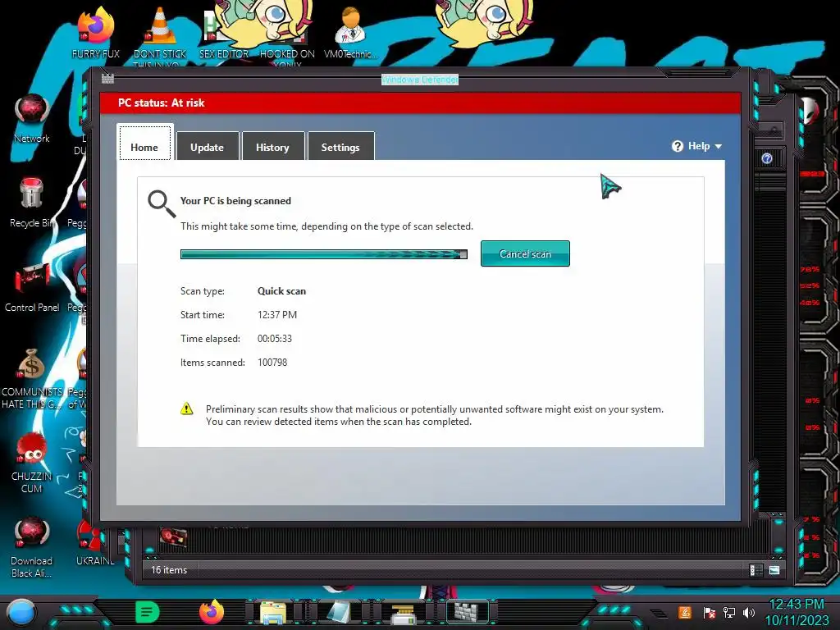Viewport: 840px width, 630px height.
Task: Click the network tray icon
Action: [729, 612]
